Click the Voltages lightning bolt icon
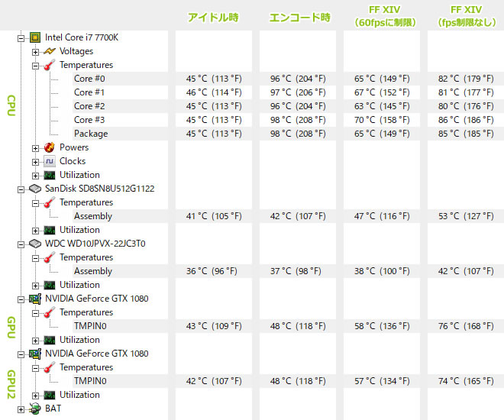Screen dimensions: 504x420 point(49,51)
